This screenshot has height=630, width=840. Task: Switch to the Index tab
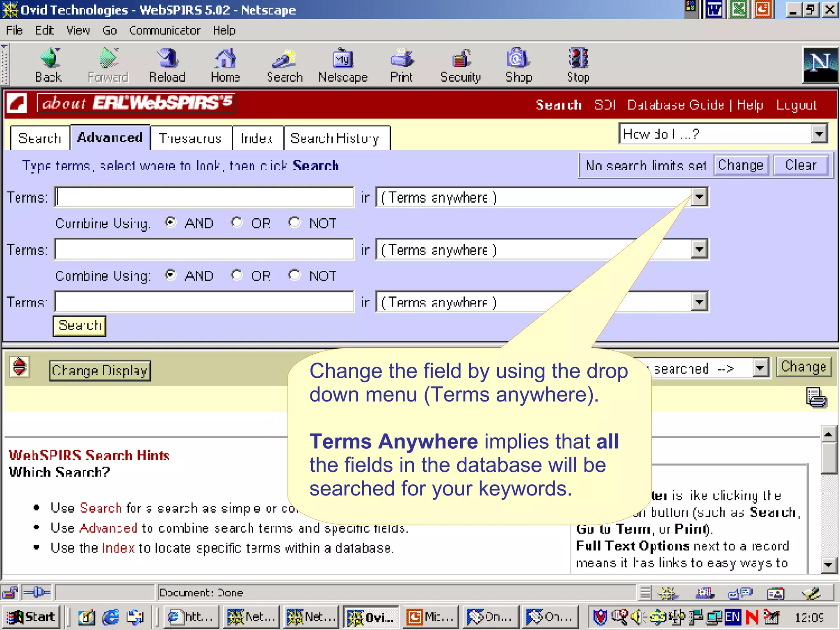click(257, 138)
